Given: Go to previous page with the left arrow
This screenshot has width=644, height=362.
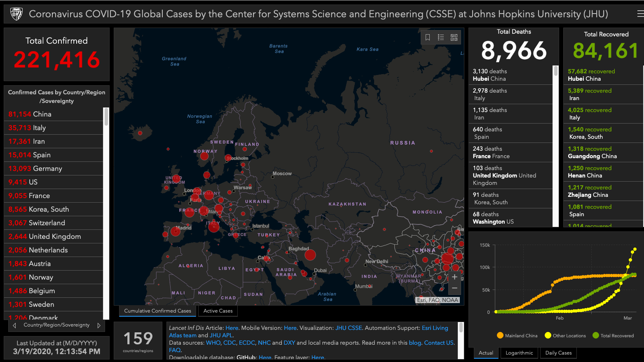Looking at the screenshot, I should (14, 325).
